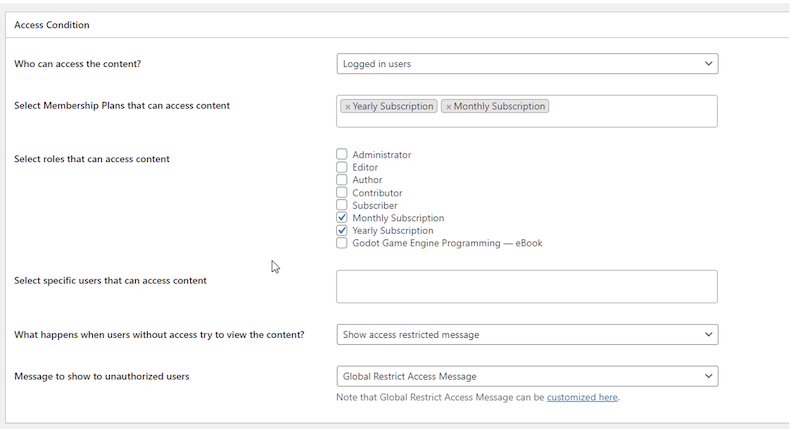Expand the Global Restrict Access Message dropdown
The height and width of the screenshot is (430, 800).
(527, 376)
